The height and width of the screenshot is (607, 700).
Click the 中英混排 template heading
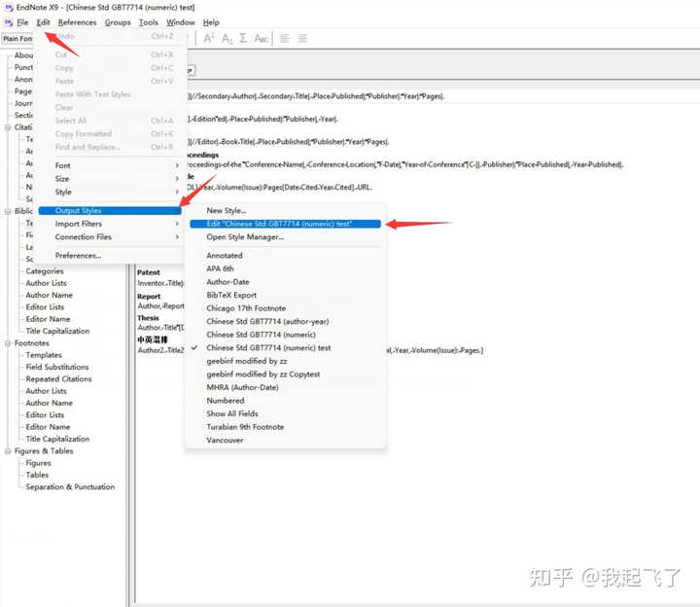(153, 339)
